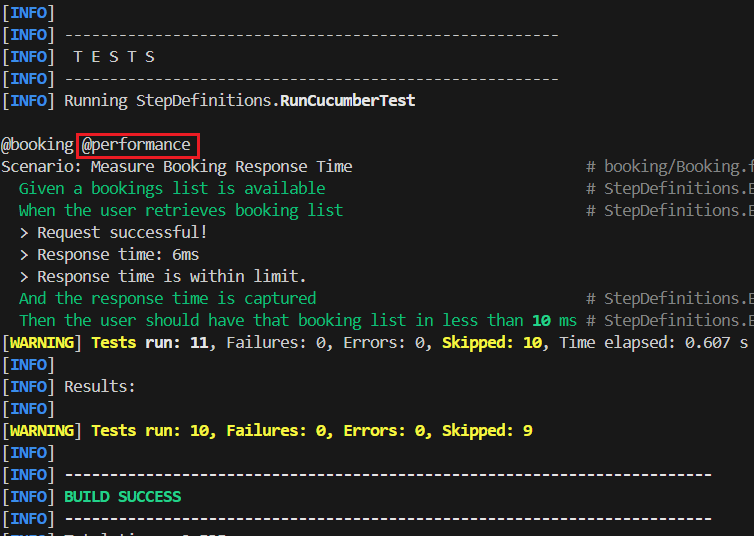Viewport: 754px width, 536px height.
Task: Click the bold 10 ms value in Then step
Action: click(554, 320)
